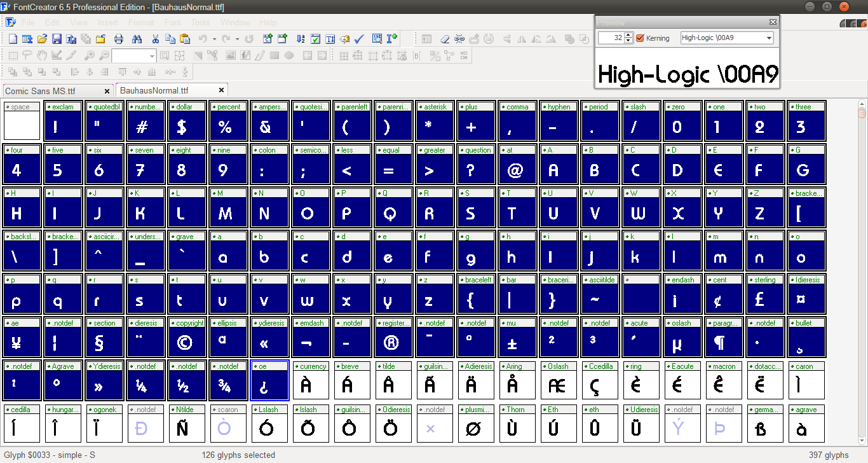Cut the selected glyphs
Viewport: 868px width, 463px height.
155,38
